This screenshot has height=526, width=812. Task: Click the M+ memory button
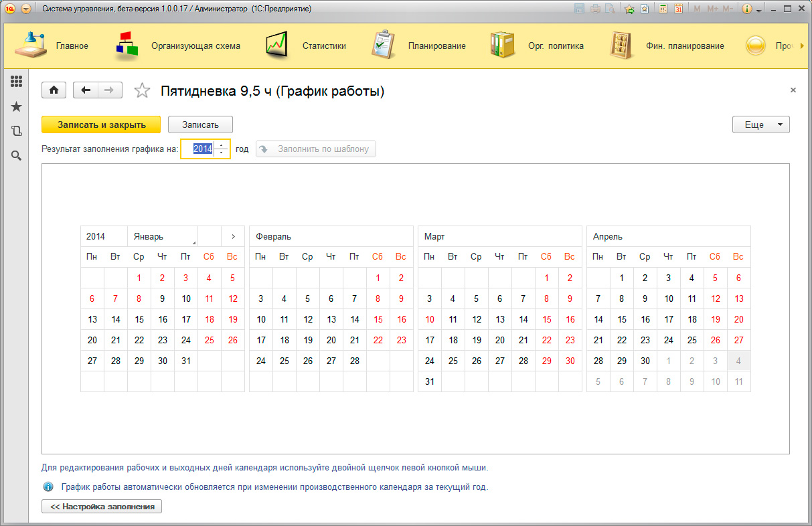tap(712, 9)
